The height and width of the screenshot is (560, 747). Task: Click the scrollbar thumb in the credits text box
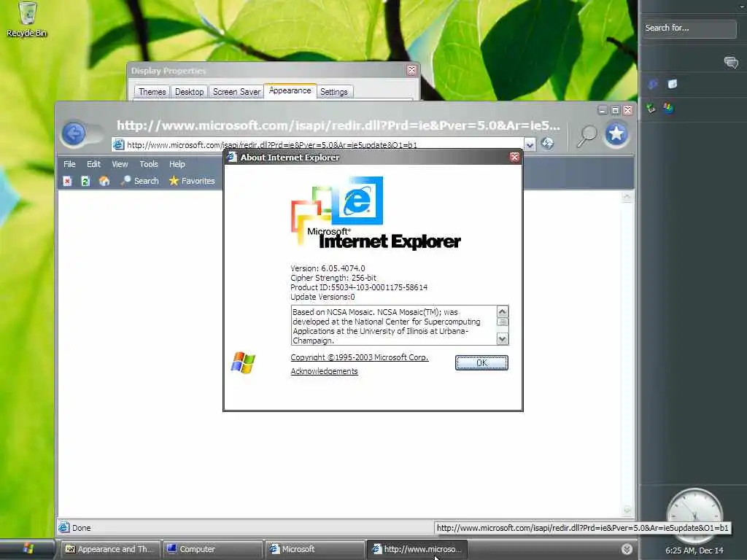click(502, 322)
